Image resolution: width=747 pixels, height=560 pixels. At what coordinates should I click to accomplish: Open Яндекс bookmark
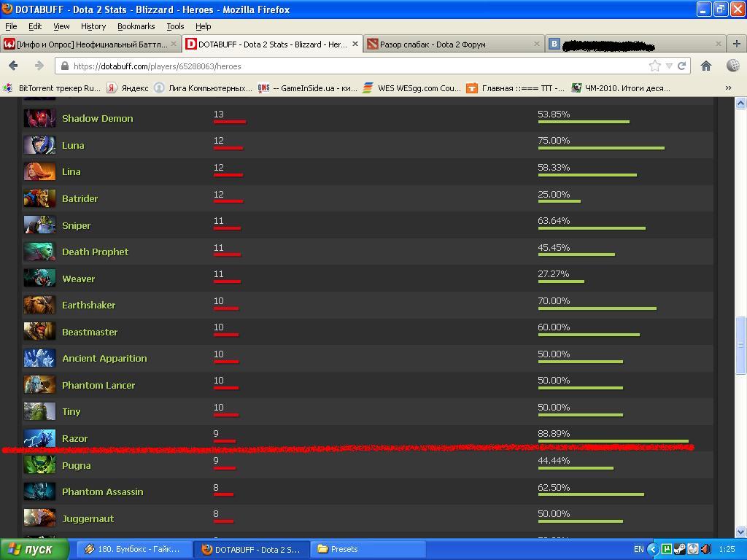[x=128, y=88]
